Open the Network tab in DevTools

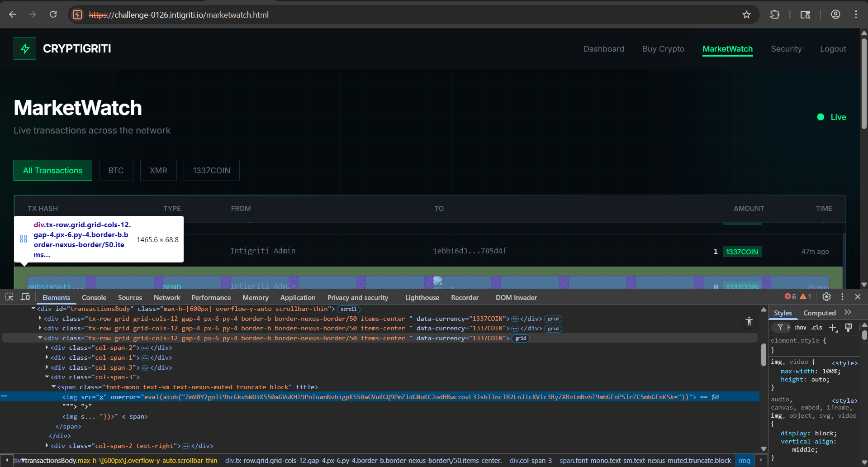click(x=167, y=297)
